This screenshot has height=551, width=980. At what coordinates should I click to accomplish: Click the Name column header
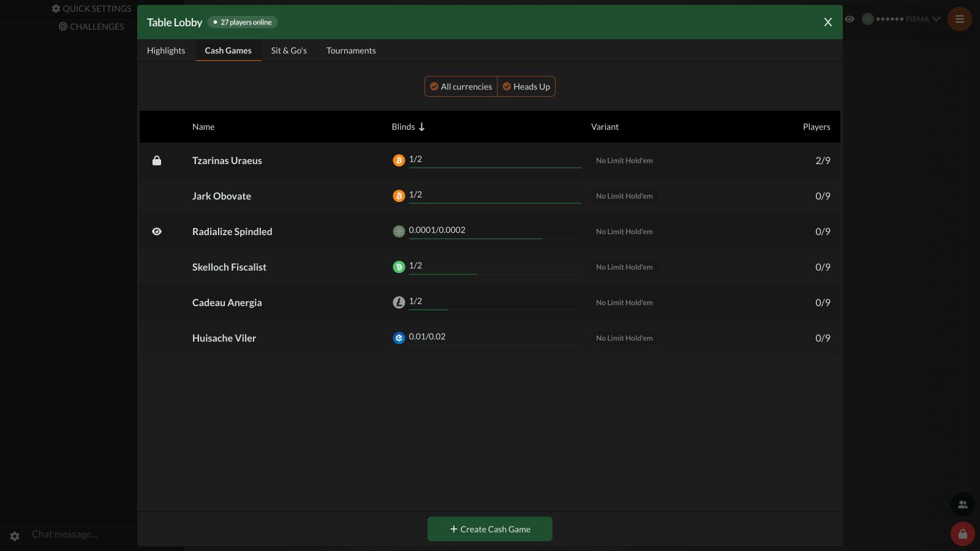pyautogui.click(x=203, y=127)
